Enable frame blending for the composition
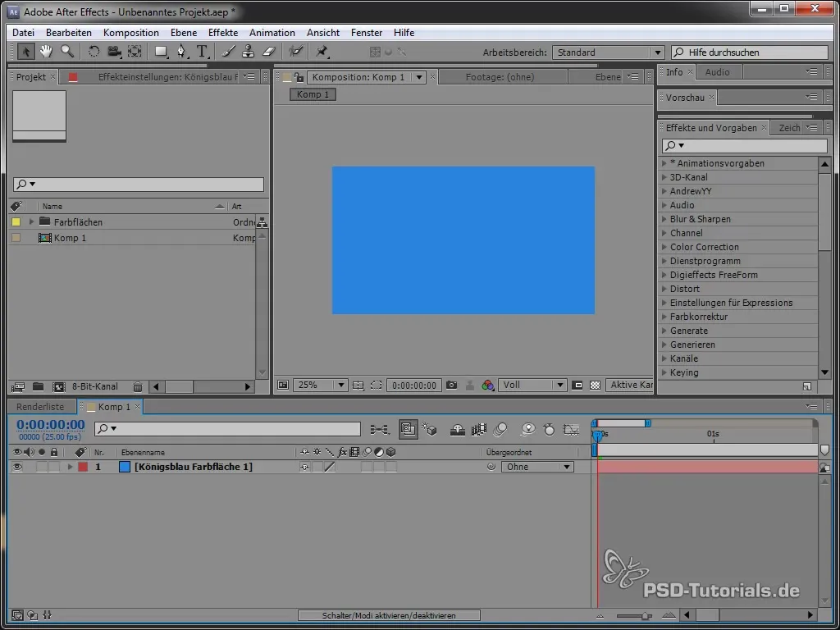840x630 pixels. point(478,429)
